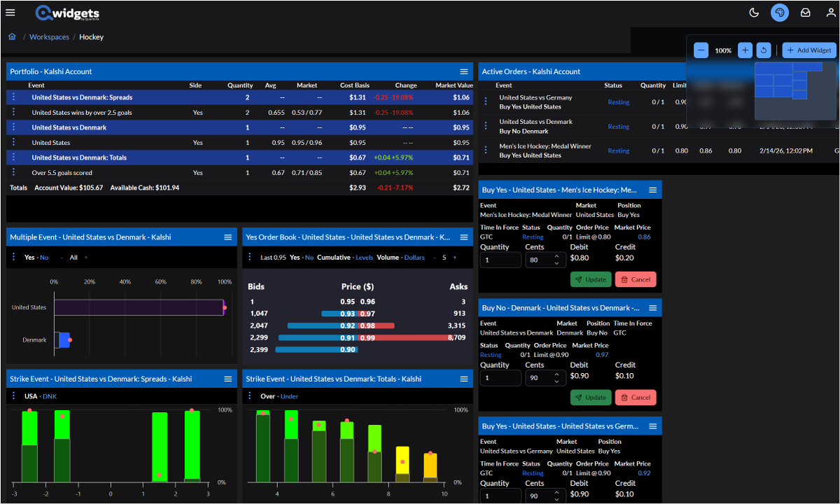Image resolution: width=840 pixels, height=504 pixels.
Task: Open the hamburger main menu
Action: [10, 13]
